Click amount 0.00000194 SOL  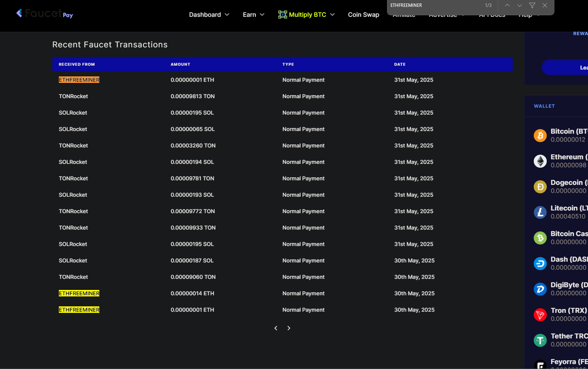pos(192,162)
